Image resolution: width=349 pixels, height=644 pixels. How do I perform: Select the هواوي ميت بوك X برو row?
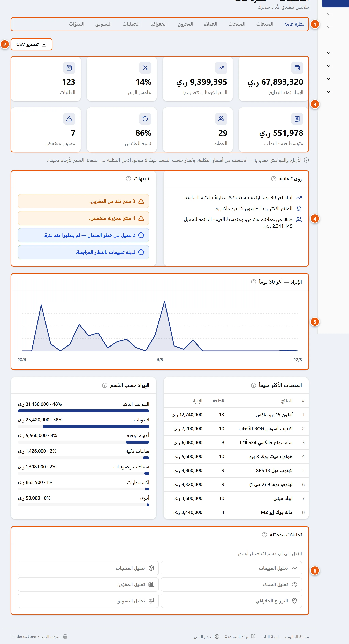[x=236, y=457]
